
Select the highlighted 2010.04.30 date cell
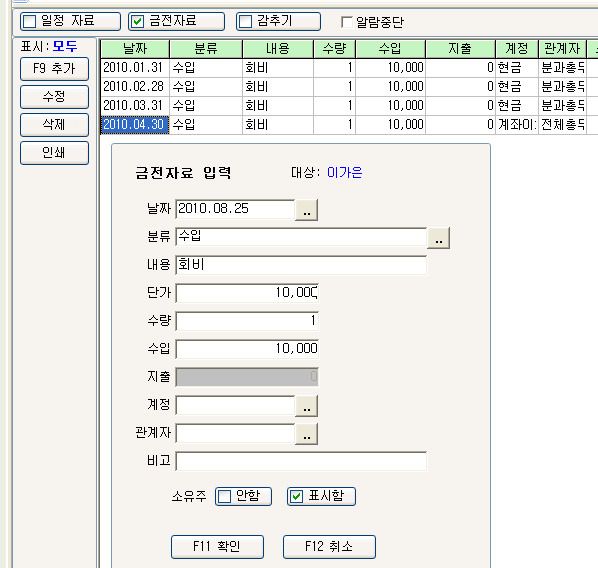point(135,125)
